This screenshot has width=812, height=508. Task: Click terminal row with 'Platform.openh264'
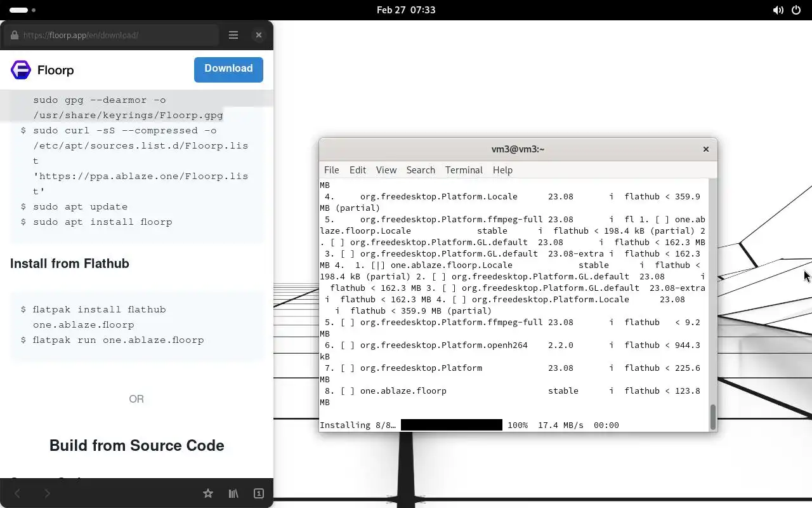click(513, 345)
